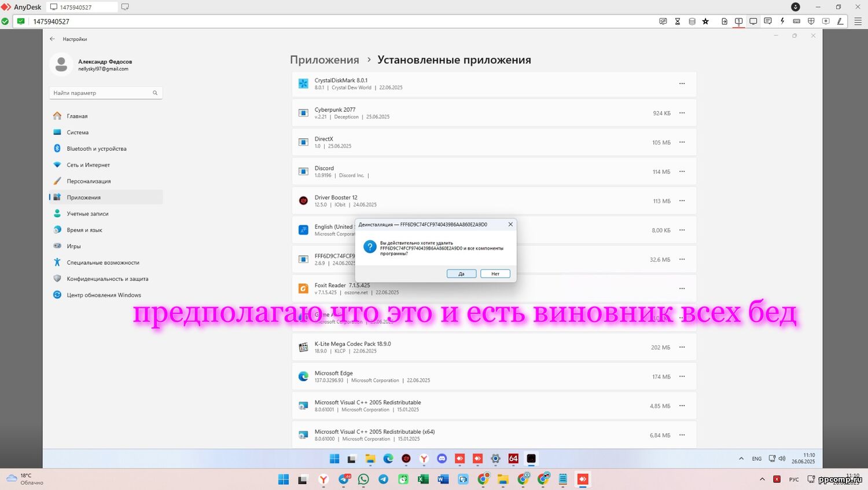
Task: Click Settings gear in remote taskbar
Action: pyautogui.click(x=495, y=459)
